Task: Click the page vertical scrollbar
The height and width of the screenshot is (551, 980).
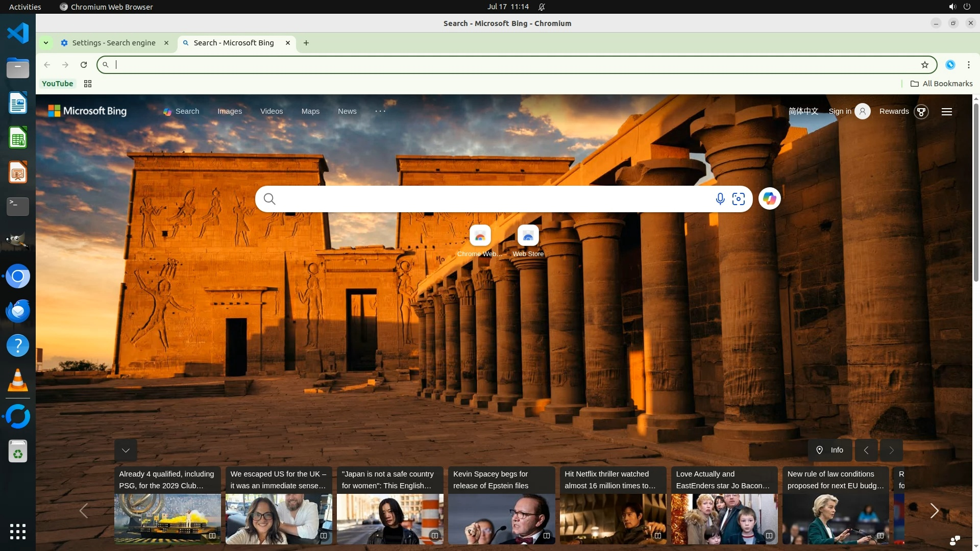Action: click(x=975, y=191)
